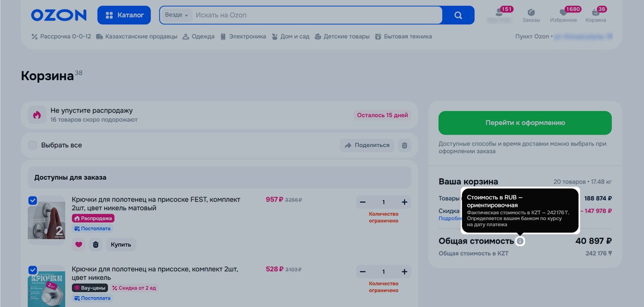Uncheck the second towel hooks item checkbox

click(x=33, y=270)
